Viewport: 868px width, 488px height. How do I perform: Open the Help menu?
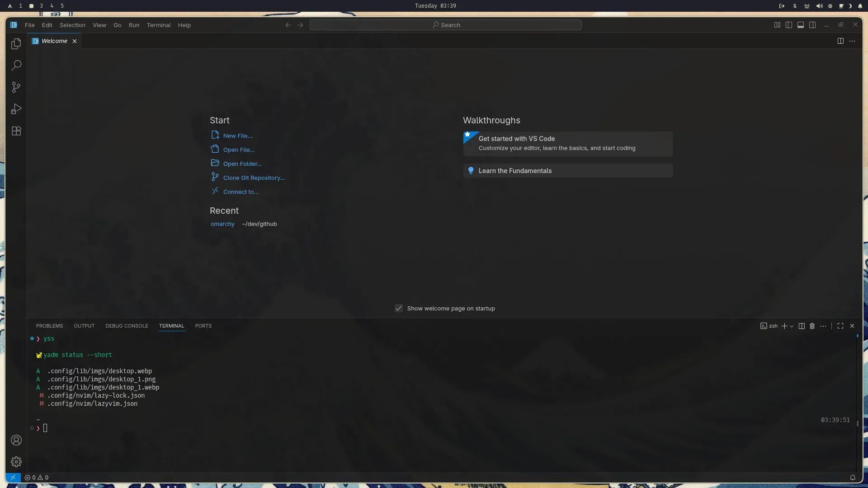[x=184, y=25]
